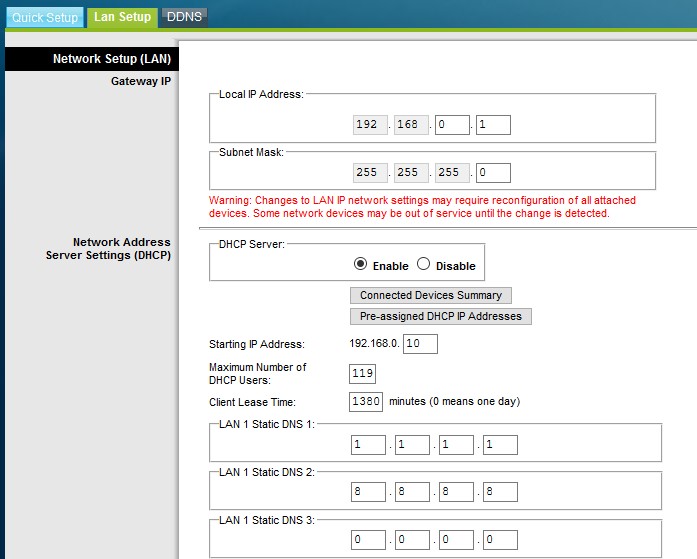Click the Local IP second octet 168 field
This screenshot has height=559, width=697.
tap(411, 124)
